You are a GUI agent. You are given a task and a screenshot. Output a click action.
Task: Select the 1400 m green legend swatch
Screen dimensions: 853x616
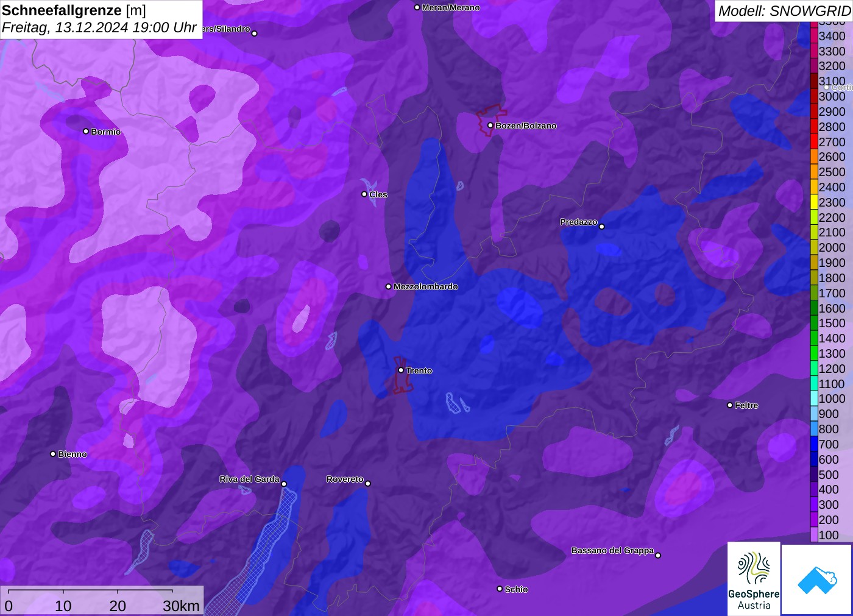pyautogui.click(x=814, y=338)
